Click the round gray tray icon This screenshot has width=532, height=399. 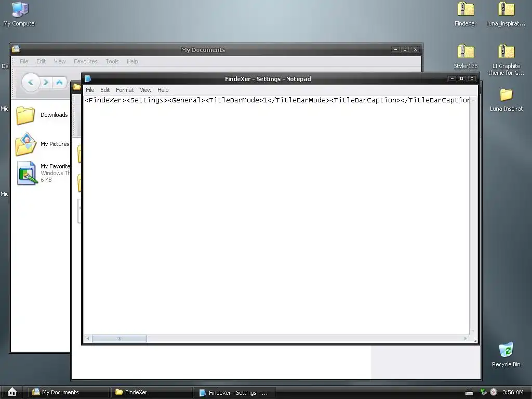(494, 392)
